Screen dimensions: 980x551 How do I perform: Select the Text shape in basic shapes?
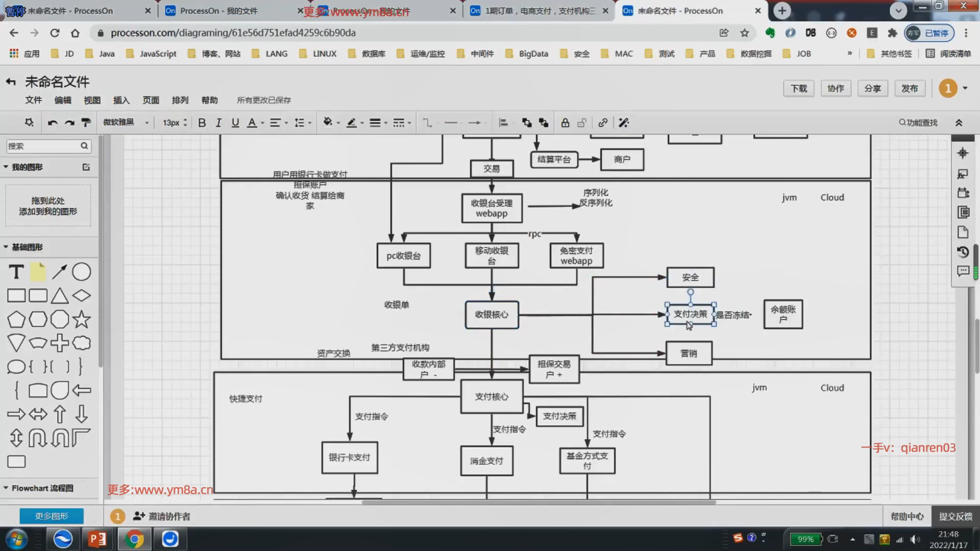(16, 272)
